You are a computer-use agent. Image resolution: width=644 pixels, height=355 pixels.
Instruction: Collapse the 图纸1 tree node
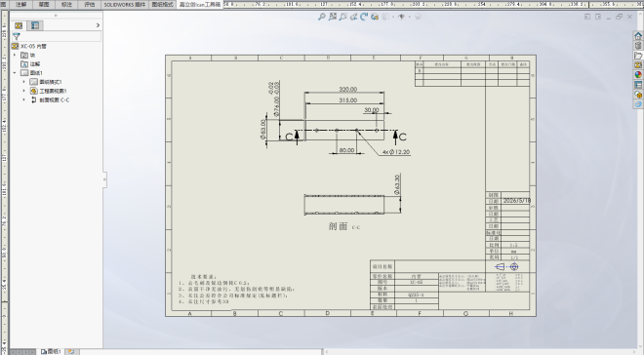[x=15, y=72]
